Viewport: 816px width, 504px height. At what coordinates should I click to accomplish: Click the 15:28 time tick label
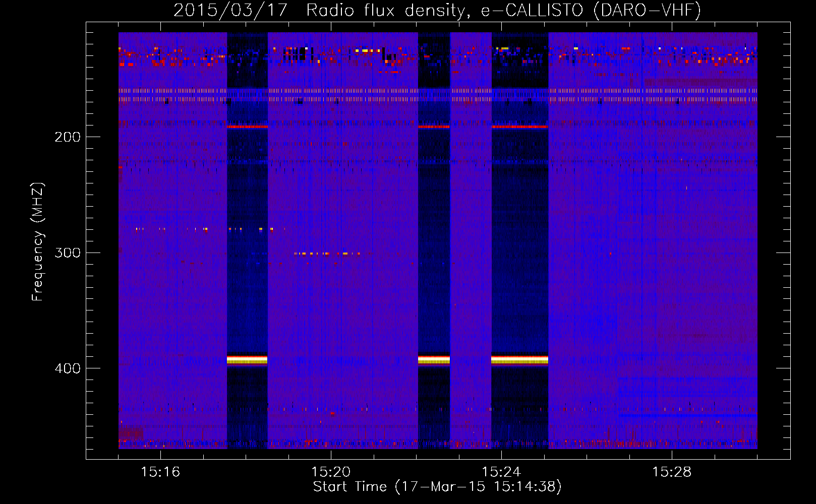coord(672,472)
